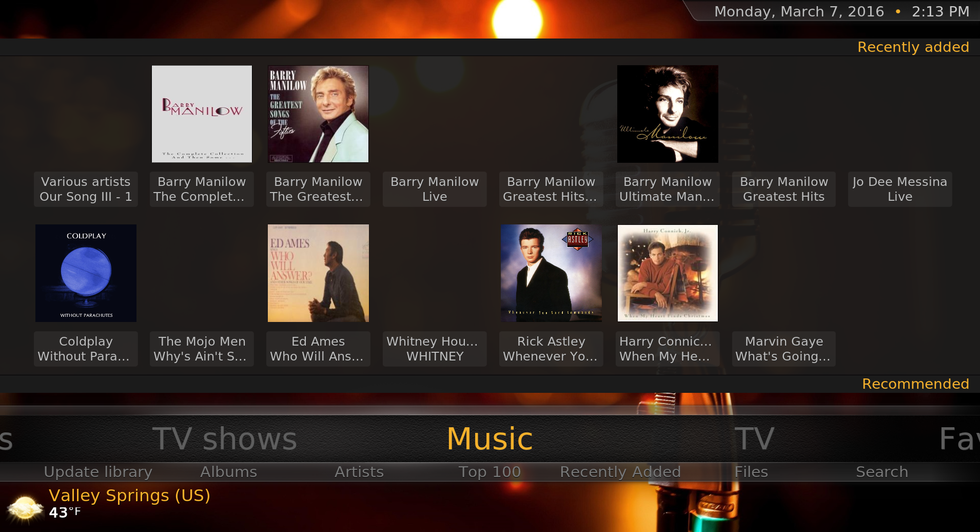Viewport: 980px width, 532px height.
Task: Open Coldplay Without Parachutes cover art
Action: (x=86, y=273)
